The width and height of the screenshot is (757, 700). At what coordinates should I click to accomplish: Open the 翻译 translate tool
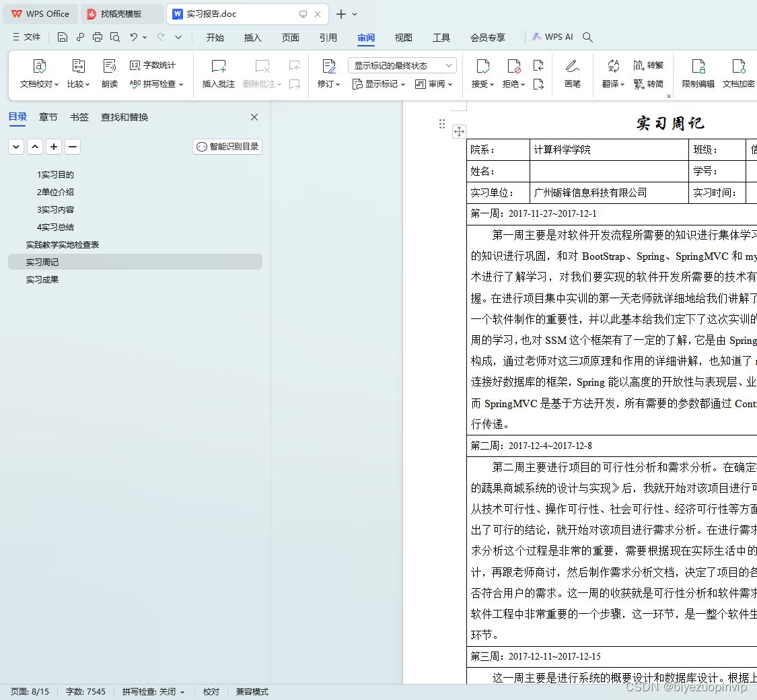pos(613,74)
